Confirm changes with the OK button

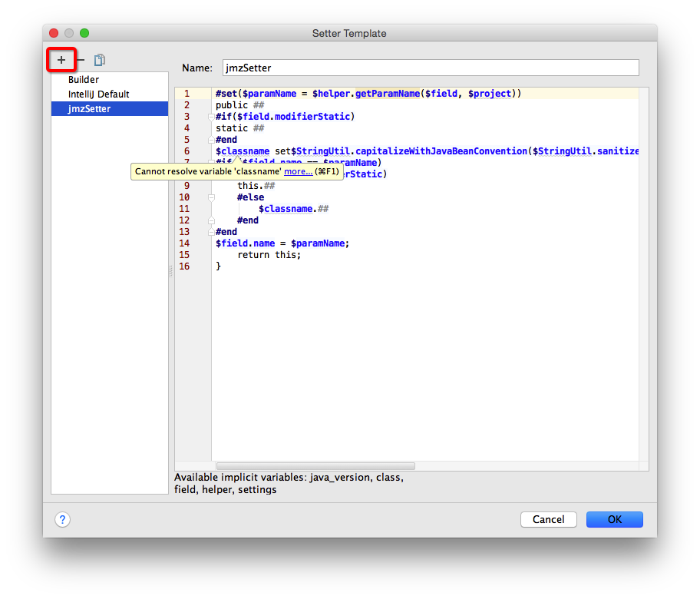pos(614,519)
